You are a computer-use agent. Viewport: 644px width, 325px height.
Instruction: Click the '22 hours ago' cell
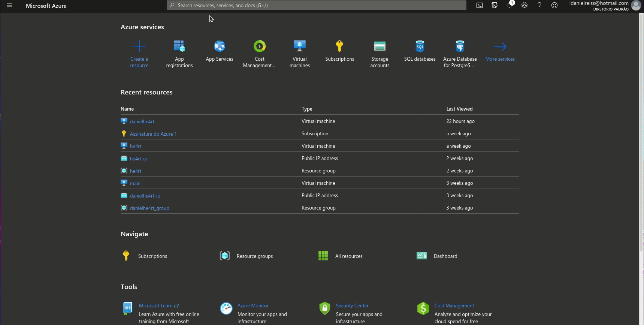pos(460,121)
